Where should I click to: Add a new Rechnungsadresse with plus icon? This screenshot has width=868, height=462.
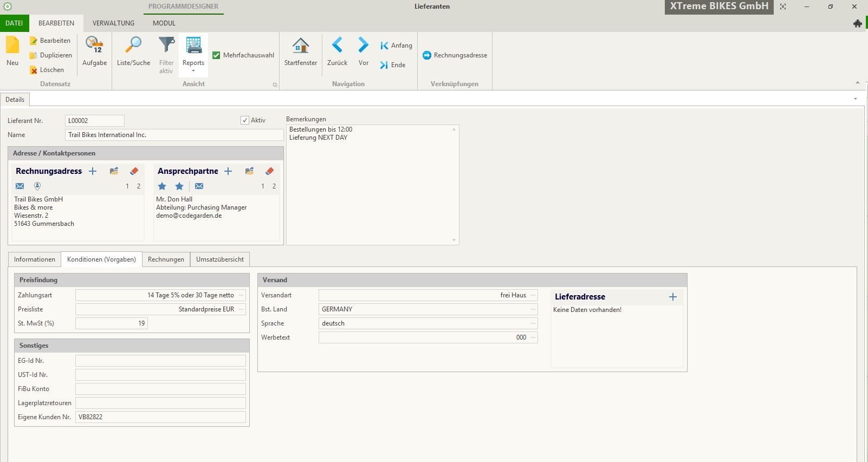(x=93, y=171)
